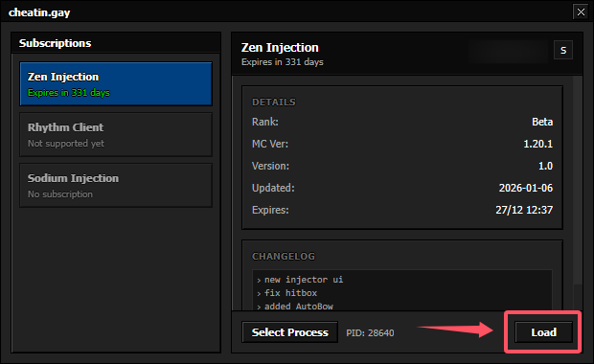Click the PID: 28640 text
The width and height of the screenshot is (594, 364).
click(x=370, y=333)
